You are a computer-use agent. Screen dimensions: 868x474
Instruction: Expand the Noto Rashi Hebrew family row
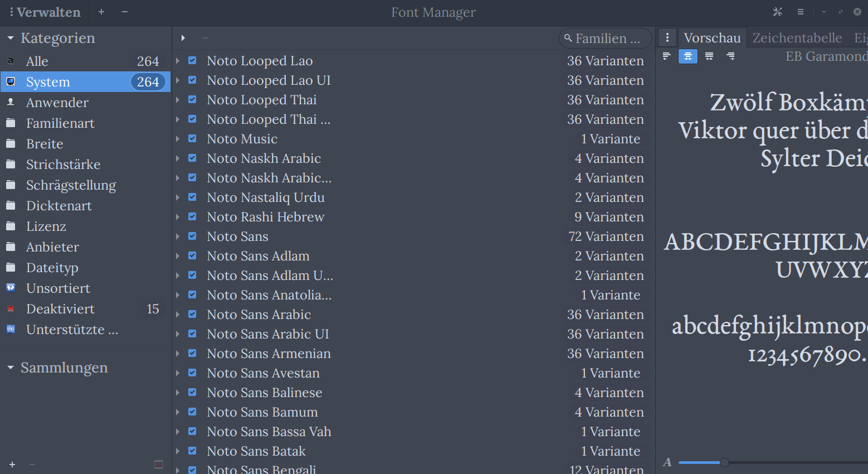[x=177, y=216]
